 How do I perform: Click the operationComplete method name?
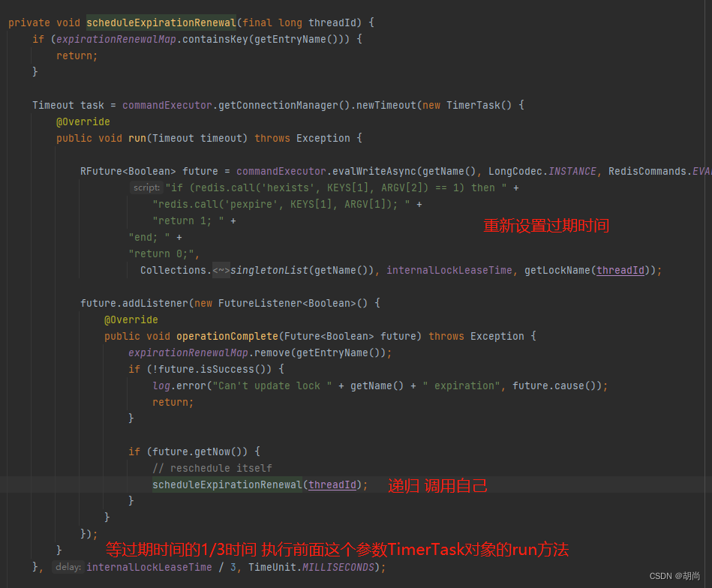(x=227, y=337)
